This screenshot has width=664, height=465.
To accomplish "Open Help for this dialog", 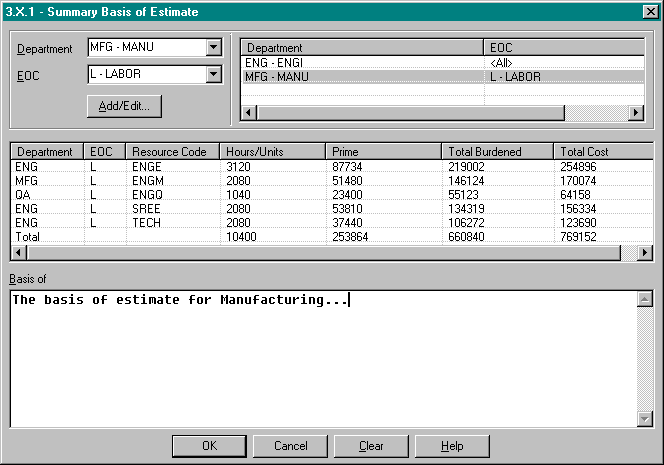I will point(451,446).
